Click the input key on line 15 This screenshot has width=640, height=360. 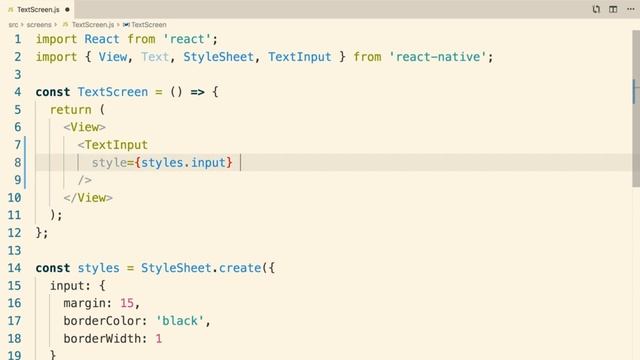click(x=67, y=286)
